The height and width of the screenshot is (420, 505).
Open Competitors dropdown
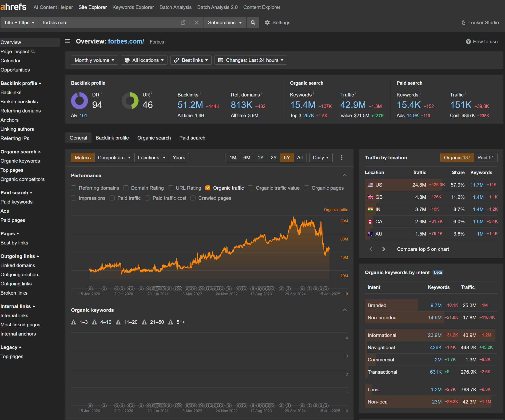[114, 158]
